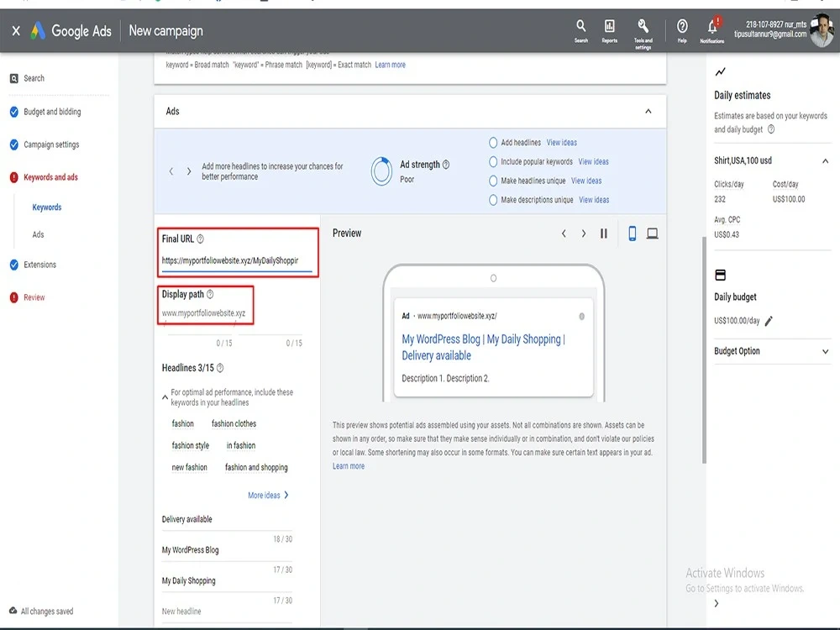Image resolution: width=840 pixels, height=630 pixels.
Task: Select Make headlines unique radio option
Action: (493, 181)
